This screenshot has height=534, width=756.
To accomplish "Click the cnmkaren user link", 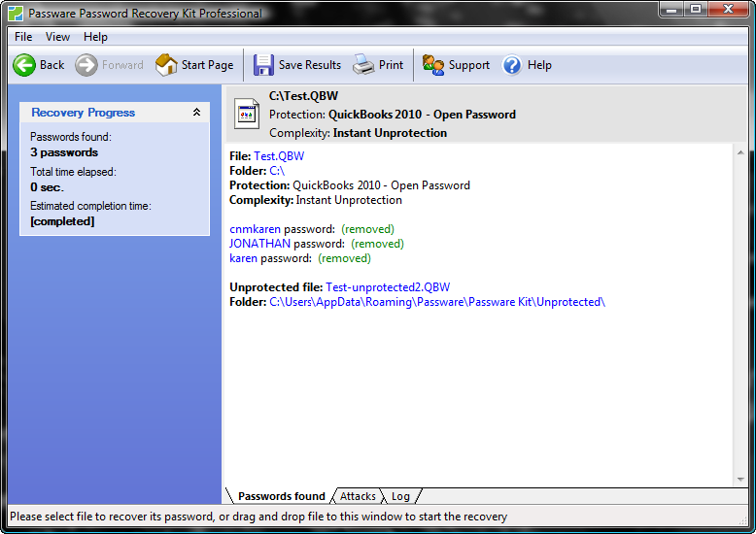I will click(255, 229).
